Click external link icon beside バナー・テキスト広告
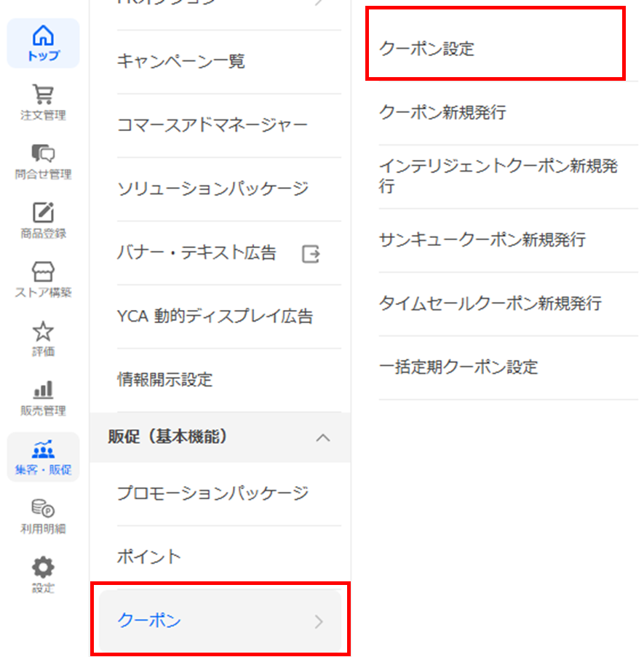 coord(311,254)
